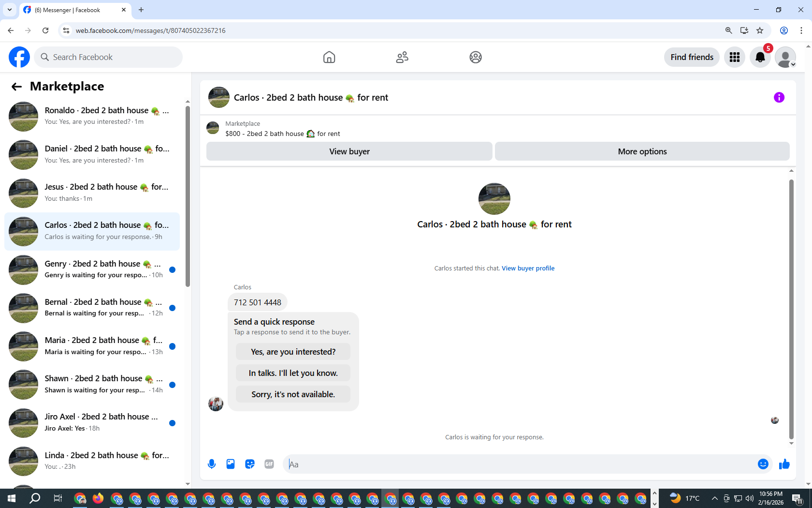
Task: Open the Friends icon in top navigation
Action: (402, 57)
